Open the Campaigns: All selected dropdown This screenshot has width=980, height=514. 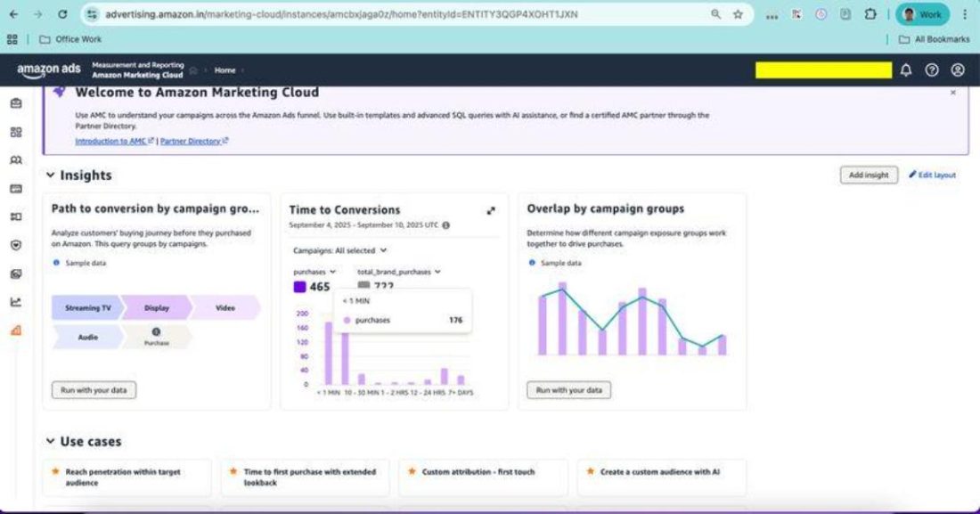point(340,250)
